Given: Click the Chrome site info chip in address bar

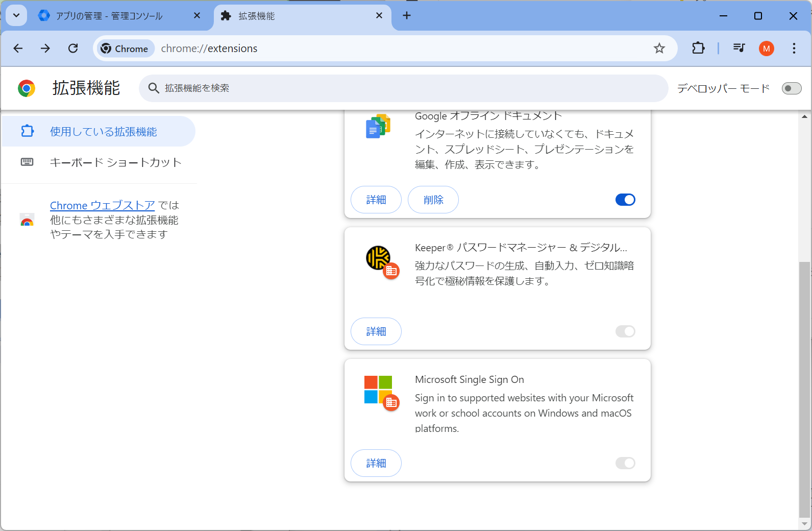Looking at the screenshot, I should [126, 49].
